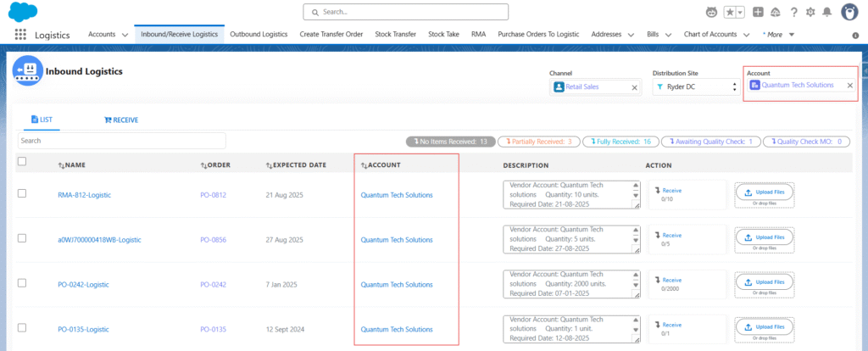
Task: Open the App Launcher grid icon
Action: (20, 35)
